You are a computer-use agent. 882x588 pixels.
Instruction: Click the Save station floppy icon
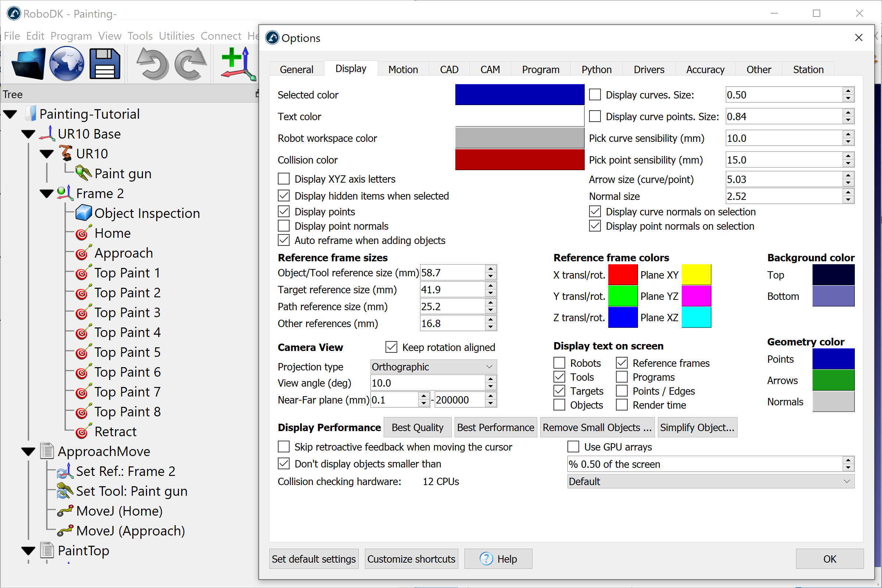105,64
